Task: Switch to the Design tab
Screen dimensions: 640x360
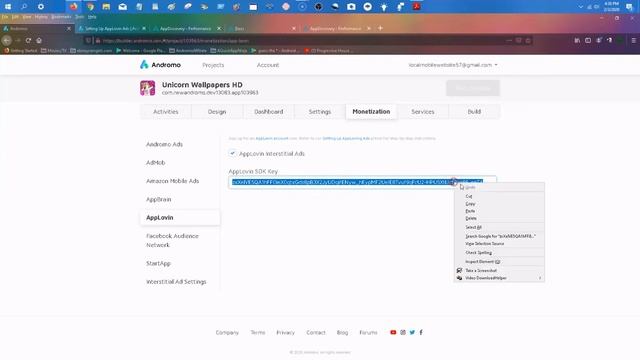Action: pos(217,111)
